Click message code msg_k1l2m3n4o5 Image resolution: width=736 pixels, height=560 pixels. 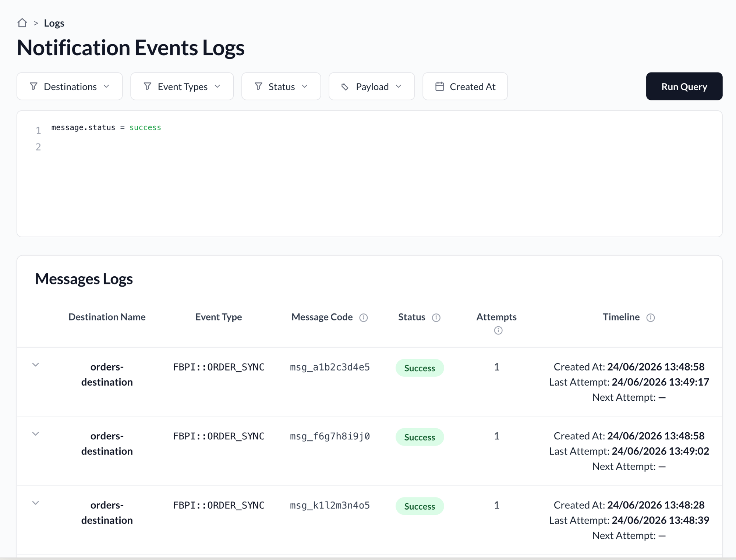330,506
